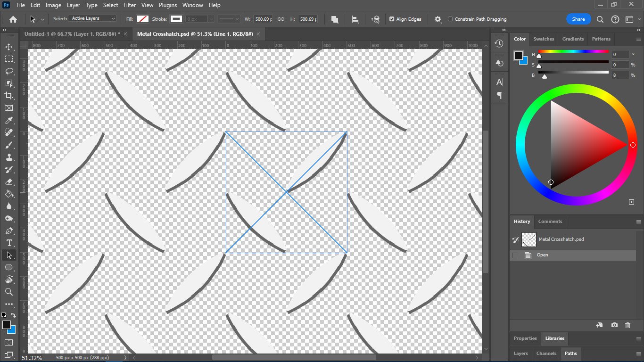Switch to the Channels tab
Image resolution: width=644 pixels, height=362 pixels.
click(546, 354)
